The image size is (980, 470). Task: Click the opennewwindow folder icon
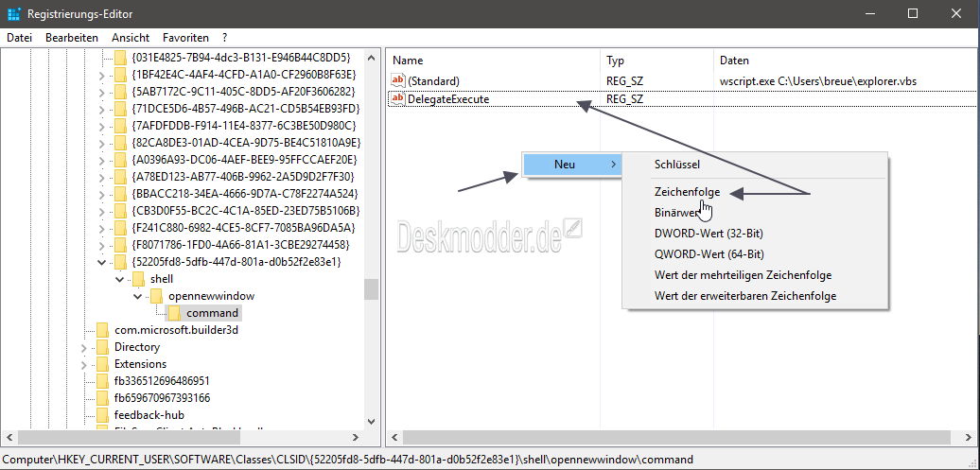pyautogui.click(x=156, y=296)
